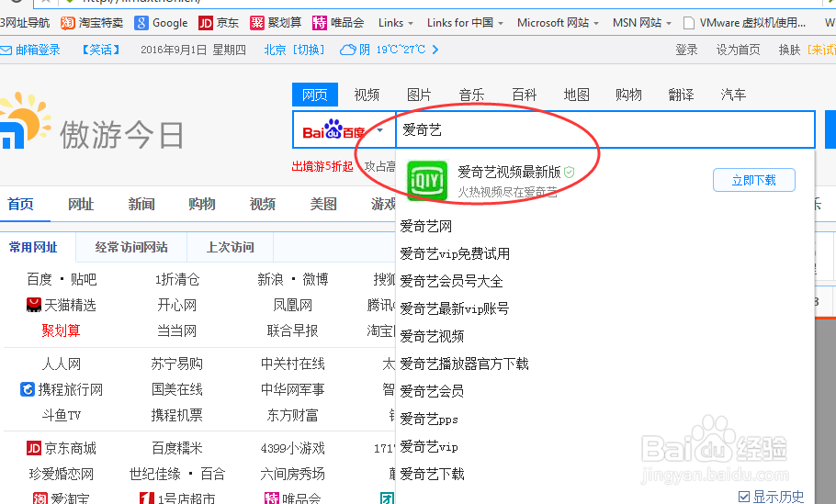Expand the Microsoft 网站 bookmark folder

point(558,23)
